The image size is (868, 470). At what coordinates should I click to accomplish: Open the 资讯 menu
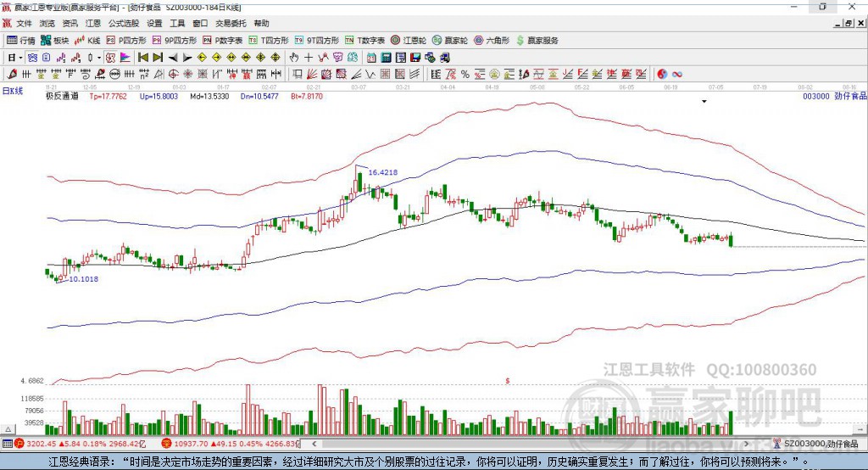click(x=70, y=23)
